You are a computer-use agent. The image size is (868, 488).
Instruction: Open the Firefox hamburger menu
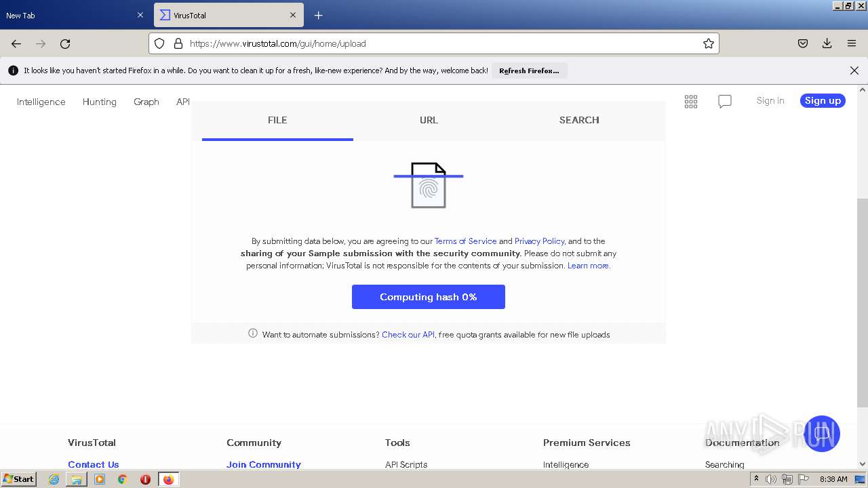(852, 43)
